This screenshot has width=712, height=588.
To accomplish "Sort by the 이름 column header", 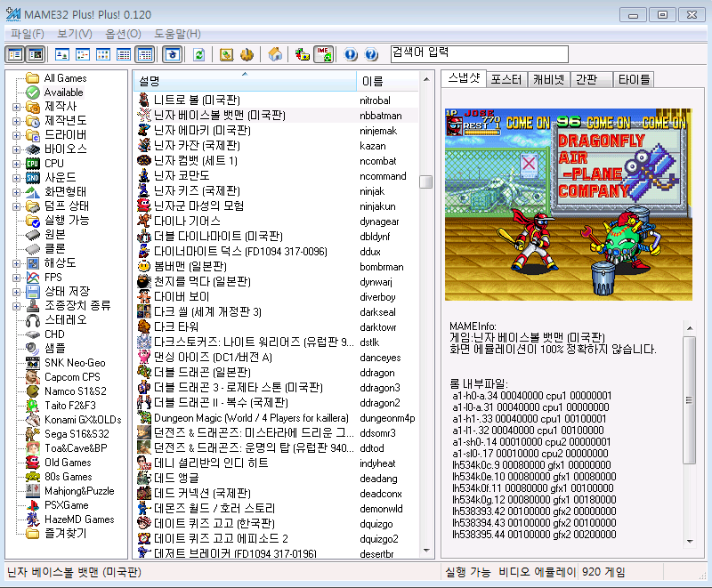I will coord(387,81).
